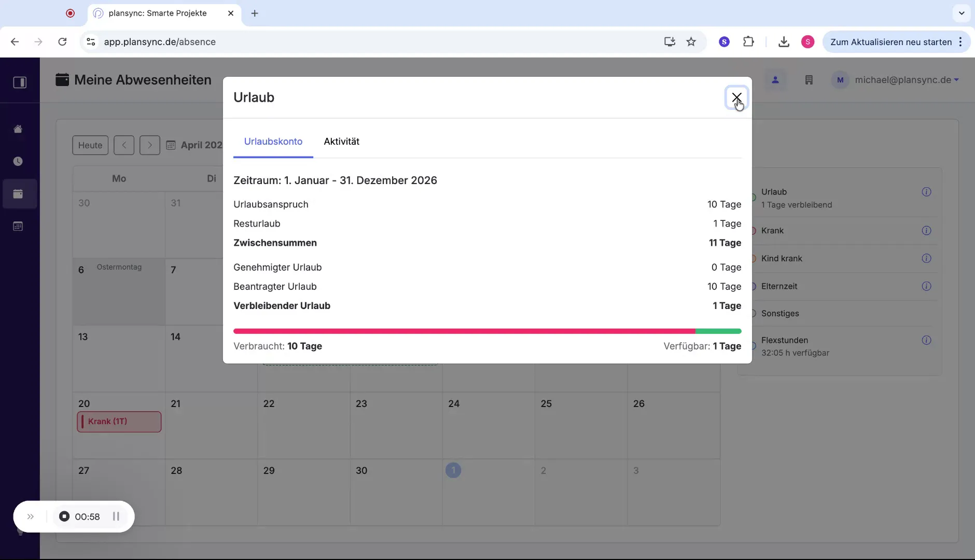Click the Beantragter Urlaub label
The height and width of the screenshot is (560, 975).
click(275, 287)
